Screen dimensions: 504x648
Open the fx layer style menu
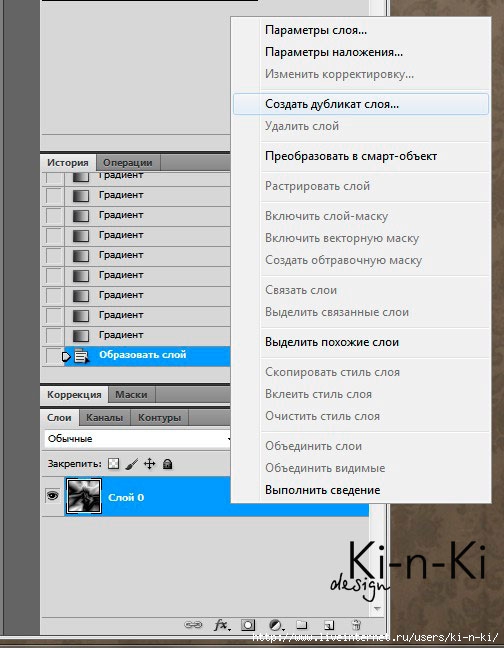point(222,625)
